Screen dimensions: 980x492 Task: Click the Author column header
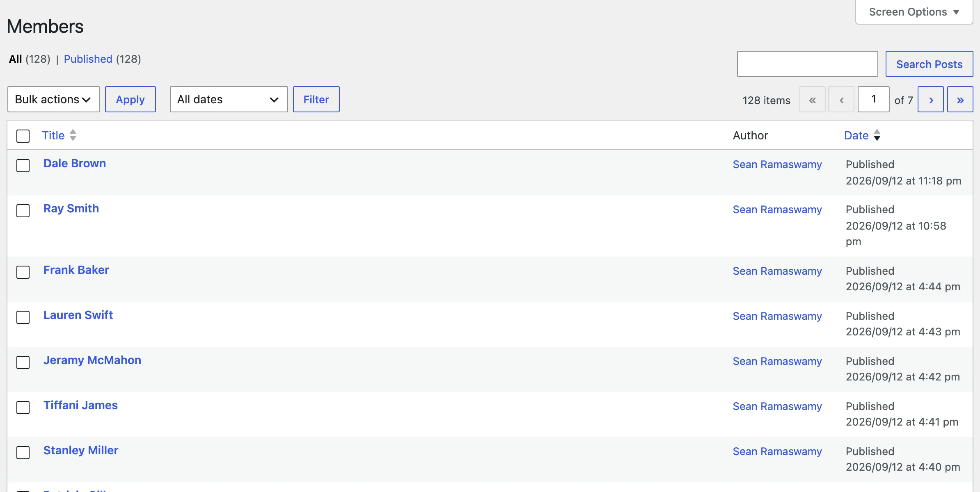tap(750, 135)
